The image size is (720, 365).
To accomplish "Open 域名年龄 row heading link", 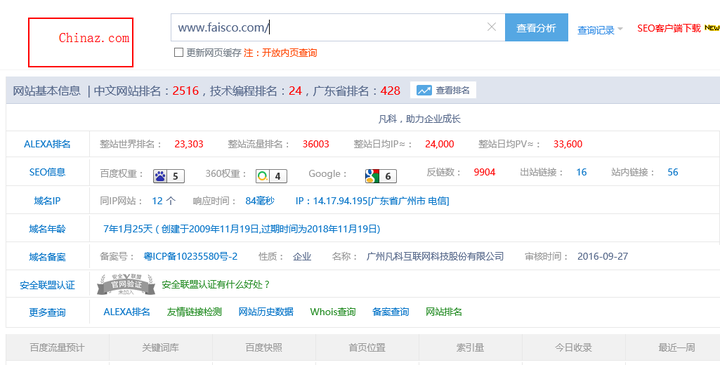I will pyautogui.click(x=47, y=229).
